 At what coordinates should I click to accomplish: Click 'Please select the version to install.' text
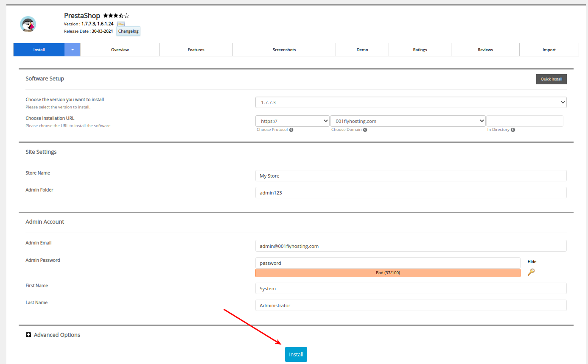coord(58,107)
